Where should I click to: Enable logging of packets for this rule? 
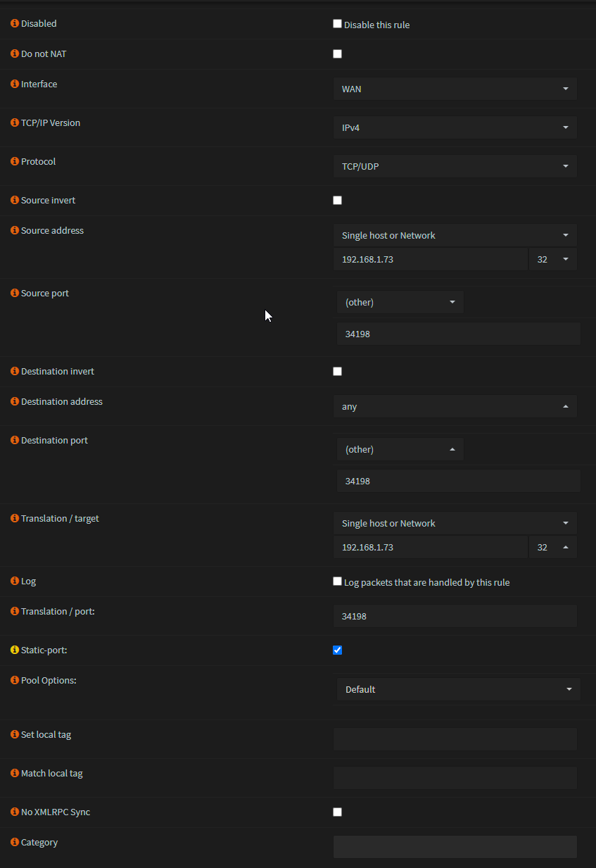[337, 582]
